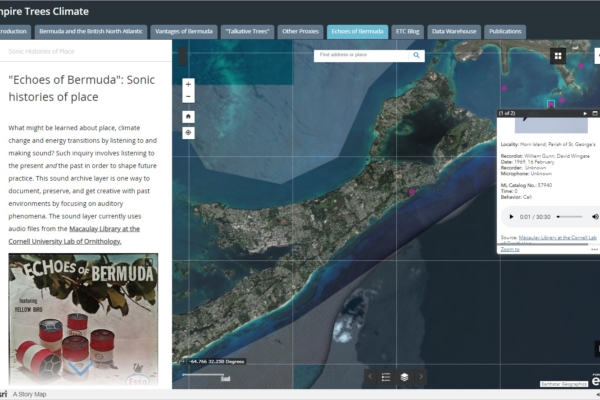The width and height of the screenshot is (600, 400).
Task: Zoom in on the map
Action: 188,84
